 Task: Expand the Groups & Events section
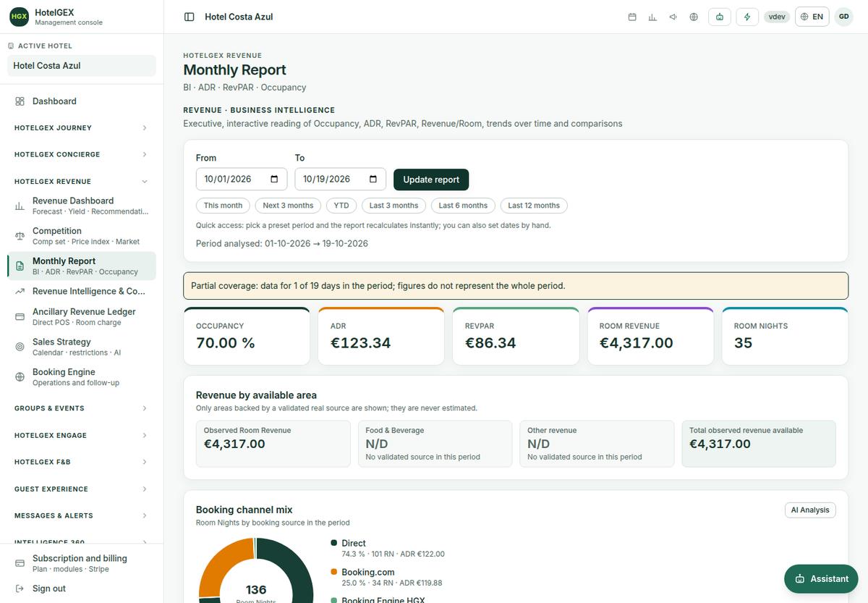pos(82,408)
